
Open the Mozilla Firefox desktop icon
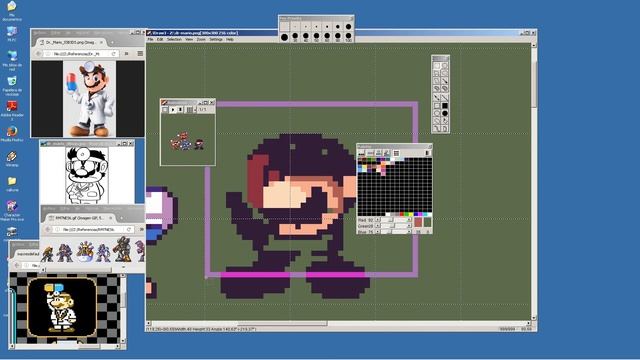point(12,133)
